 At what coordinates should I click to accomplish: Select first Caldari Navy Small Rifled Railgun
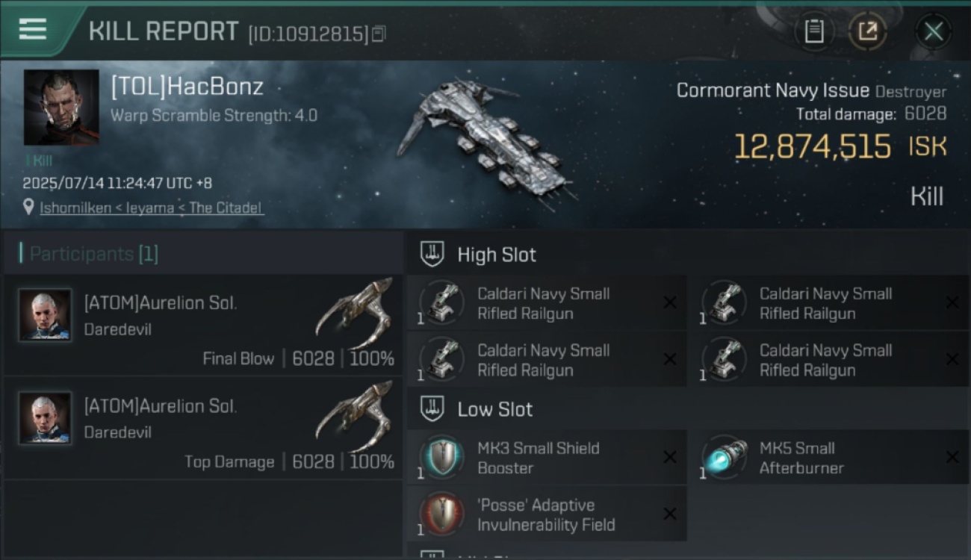pos(547,303)
